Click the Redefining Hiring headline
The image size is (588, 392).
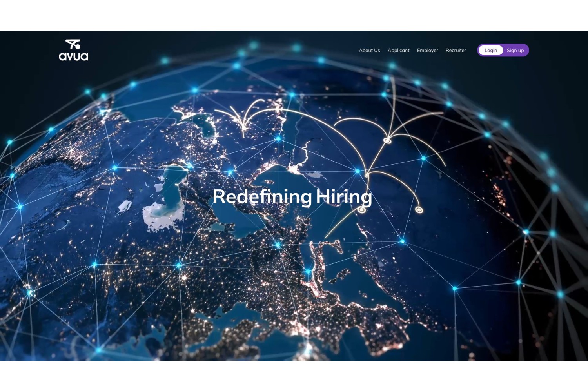coord(292,197)
